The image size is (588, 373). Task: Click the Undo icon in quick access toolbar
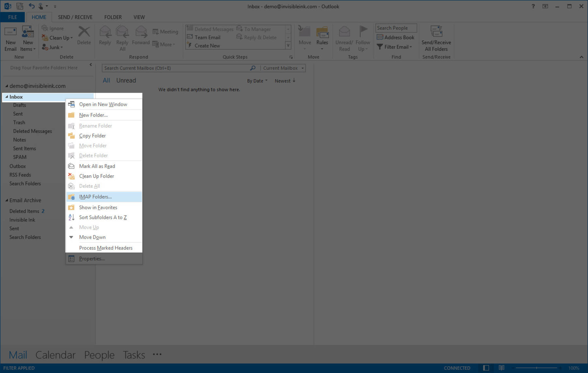(31, 6)
